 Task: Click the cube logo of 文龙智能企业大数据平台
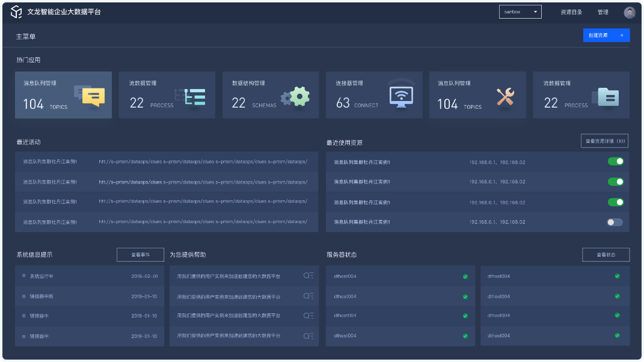[x=16, y=12]
